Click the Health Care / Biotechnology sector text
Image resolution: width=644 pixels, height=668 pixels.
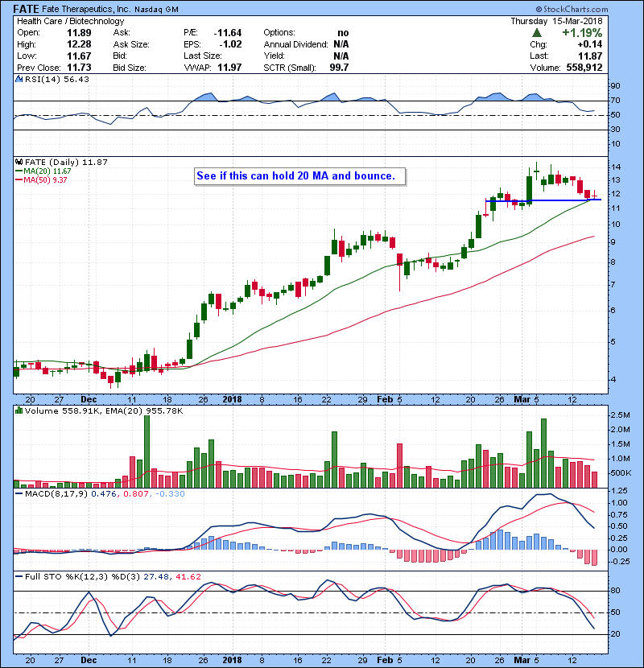70,21
